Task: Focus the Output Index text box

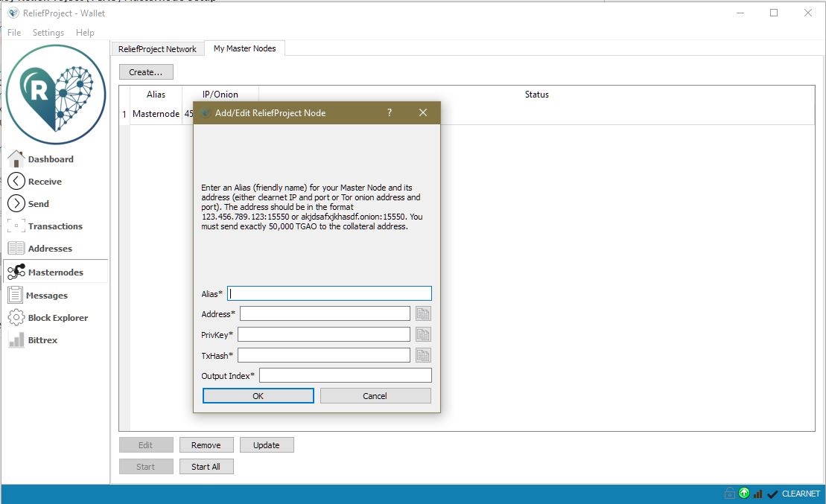Action: (x=345, y=376)
